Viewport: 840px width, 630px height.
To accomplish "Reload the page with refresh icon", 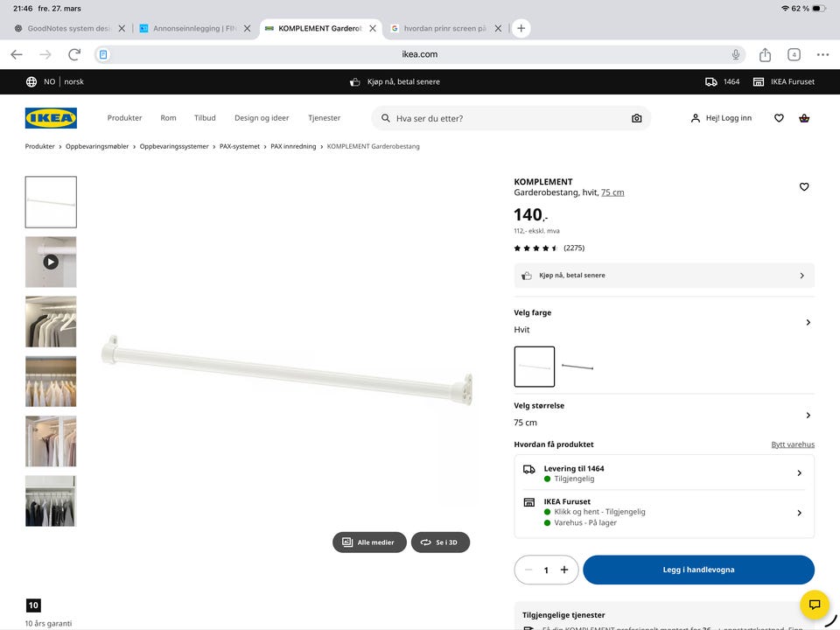I will pos(73,54).
